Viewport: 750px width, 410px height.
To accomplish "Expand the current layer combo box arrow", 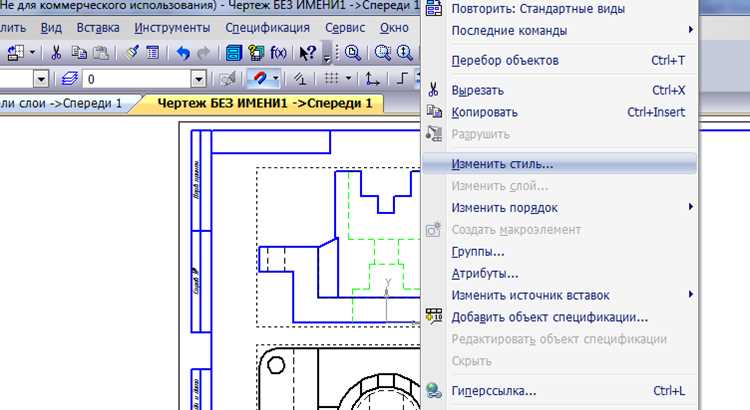I will [199, 79].
